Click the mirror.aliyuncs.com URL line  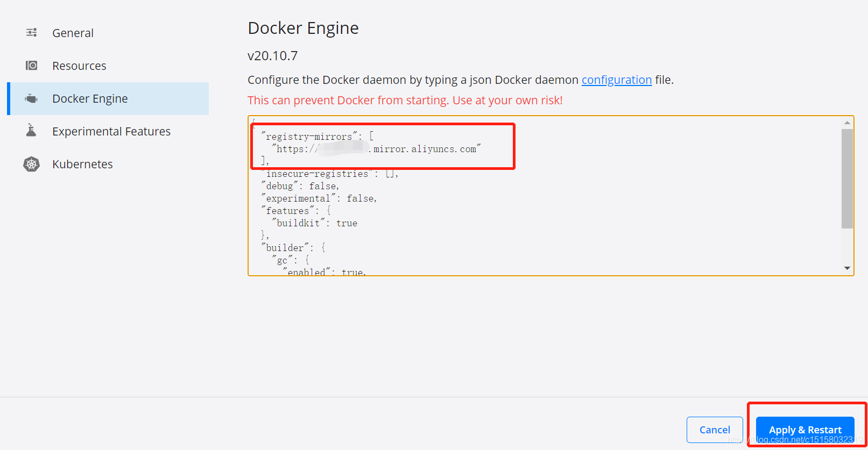pos(376,149)
